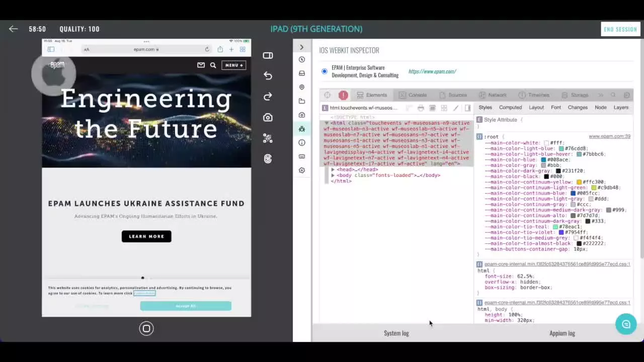Click the undo arrow in device toolbar

(268, 76)
